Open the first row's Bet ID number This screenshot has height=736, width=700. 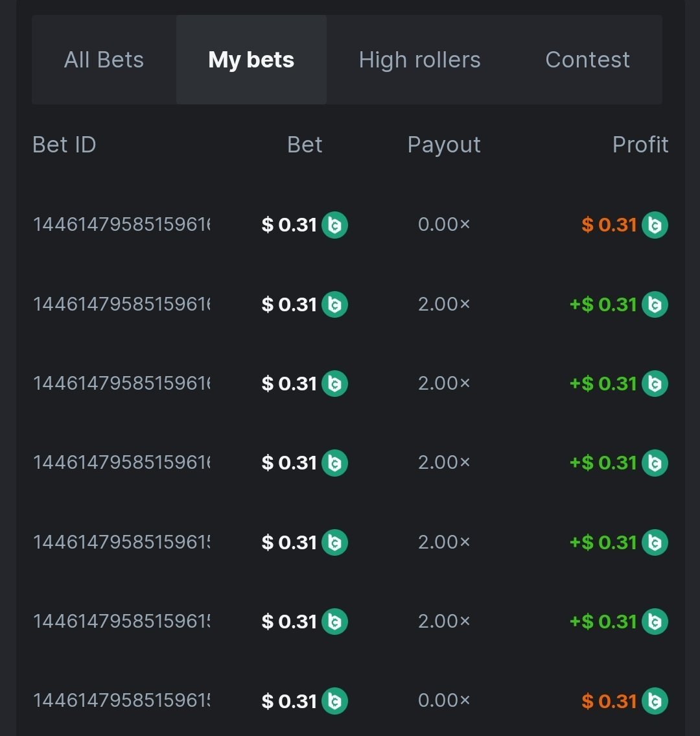(x=121, y=225)
